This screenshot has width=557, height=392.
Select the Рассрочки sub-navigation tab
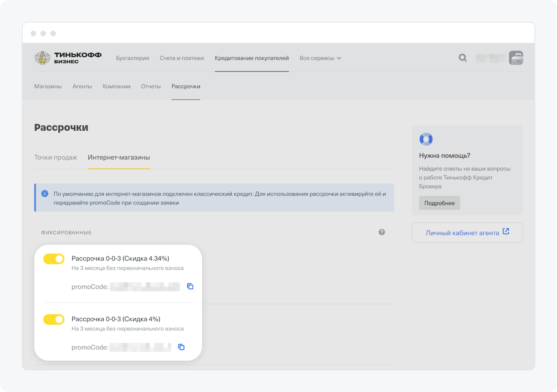[x=186, y=86]
